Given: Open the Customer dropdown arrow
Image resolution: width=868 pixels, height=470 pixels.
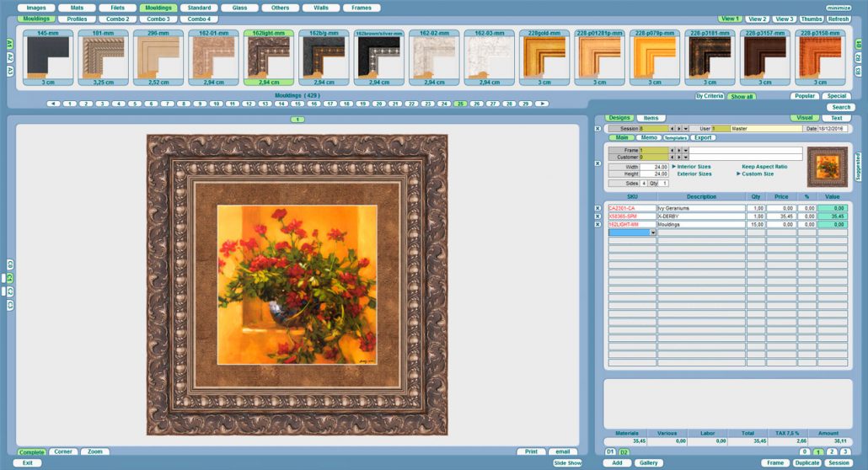Looking at the screenshot, I should (686, 158).
